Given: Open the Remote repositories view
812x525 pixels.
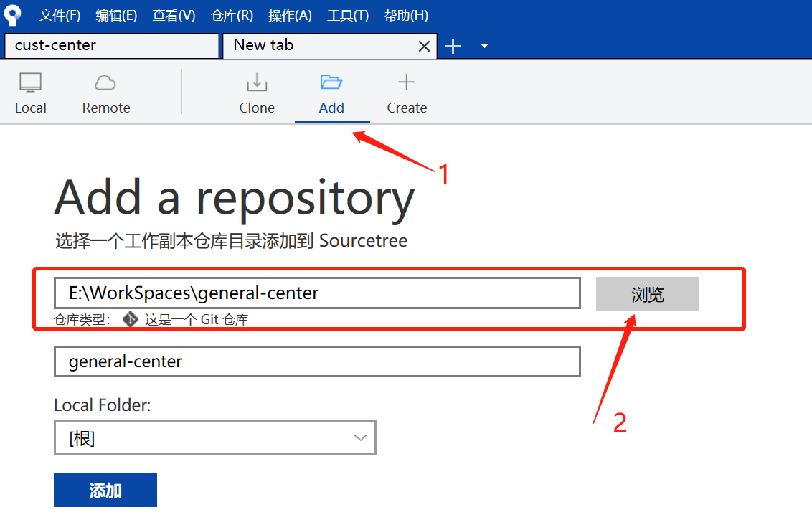Looking at the screenshot, I should (x=105, y=92).
